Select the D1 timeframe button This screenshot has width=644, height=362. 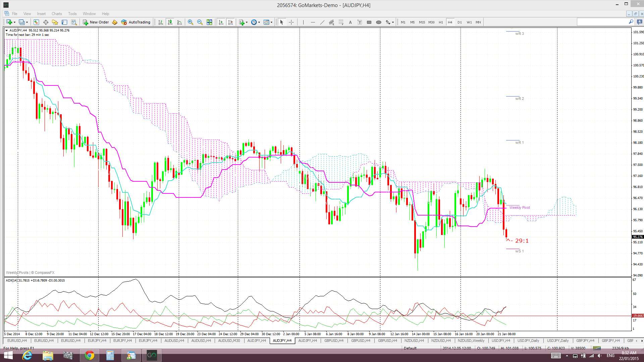(x=460, y=22)
